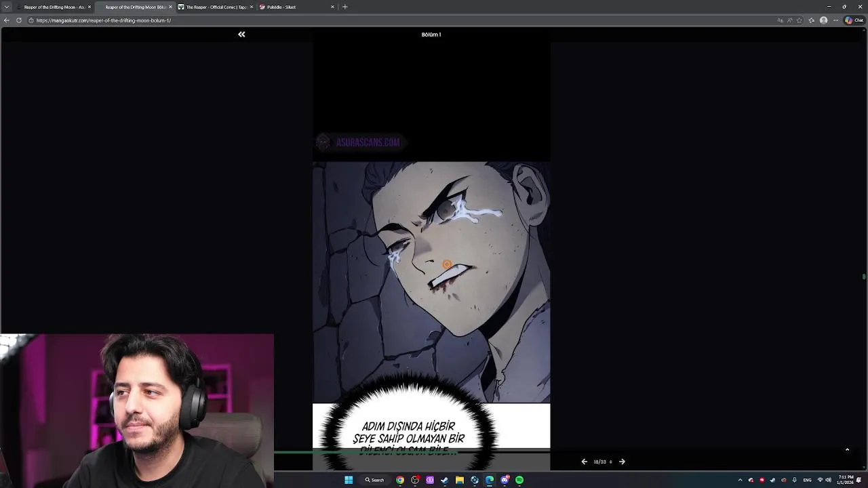868x488 pixels.
Task: Click the microphone tray icon
Action: [794, 480]
